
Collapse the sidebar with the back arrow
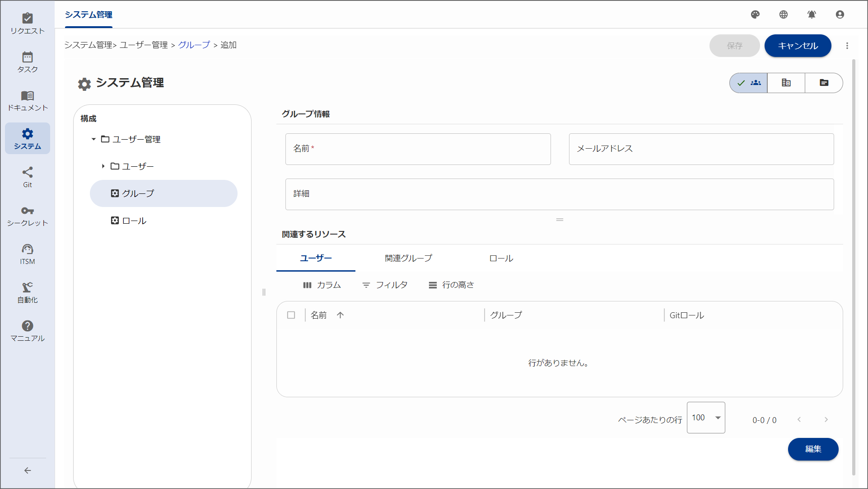coord(28,470)
